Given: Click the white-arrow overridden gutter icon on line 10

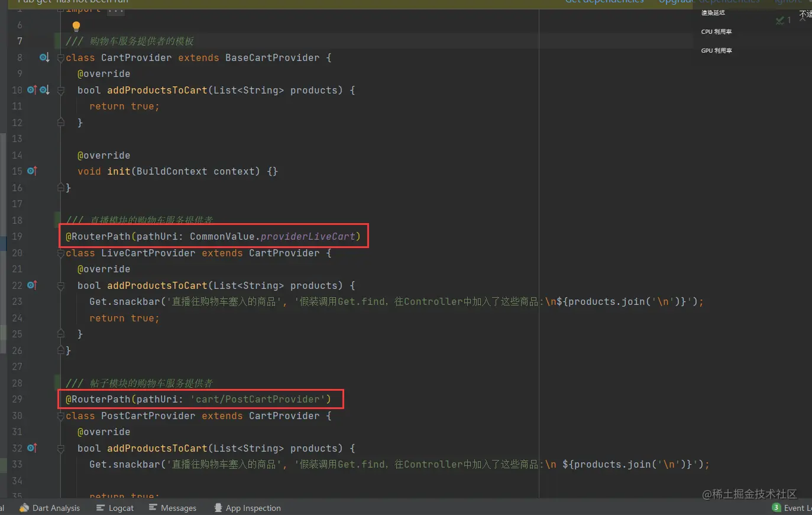Looking at the screenshot, I should point(44,90).
